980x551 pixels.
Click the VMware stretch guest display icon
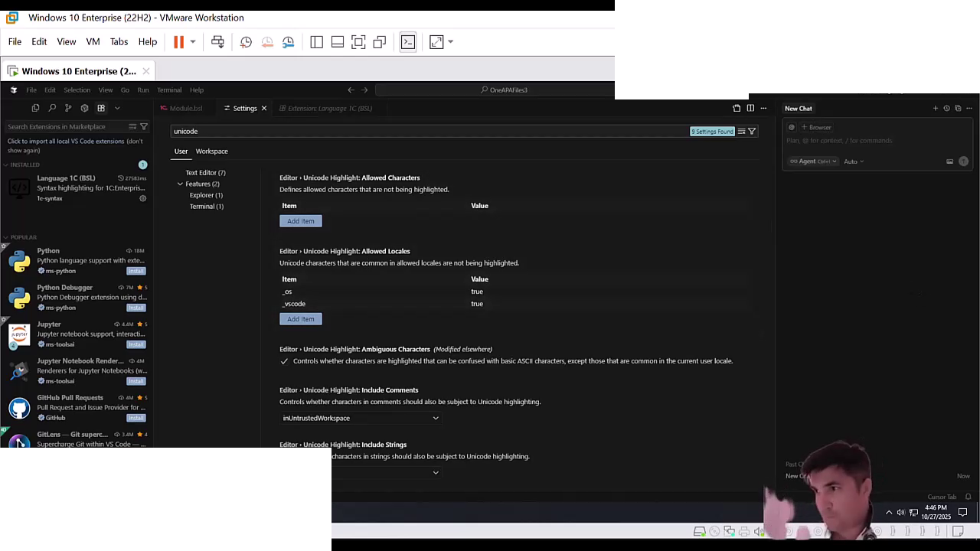click(436, 42)
